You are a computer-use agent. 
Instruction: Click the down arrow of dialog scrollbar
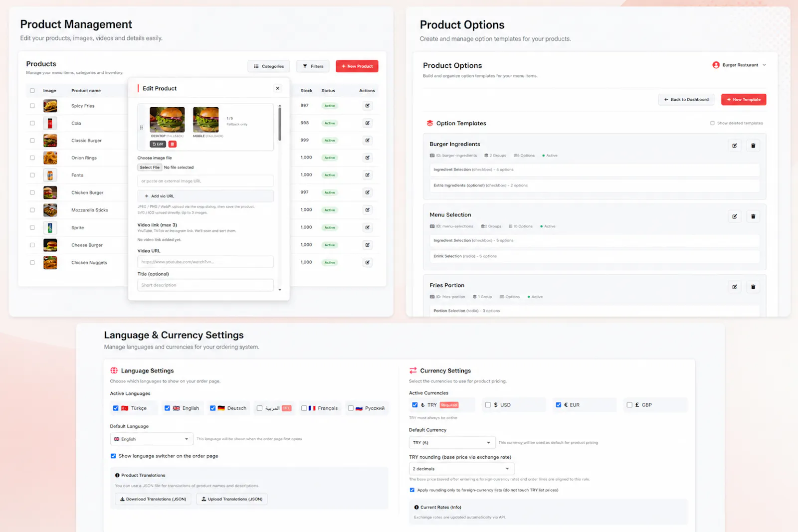pos(280,290)
